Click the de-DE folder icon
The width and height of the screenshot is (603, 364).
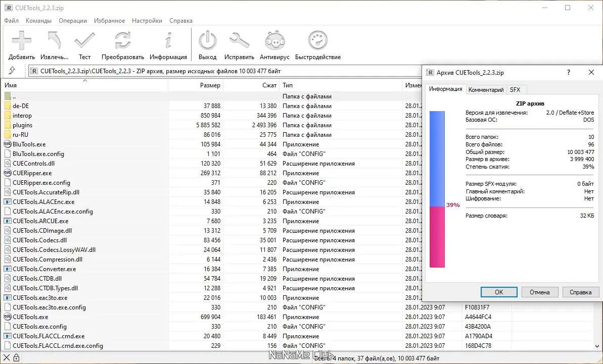click(8, 106)
